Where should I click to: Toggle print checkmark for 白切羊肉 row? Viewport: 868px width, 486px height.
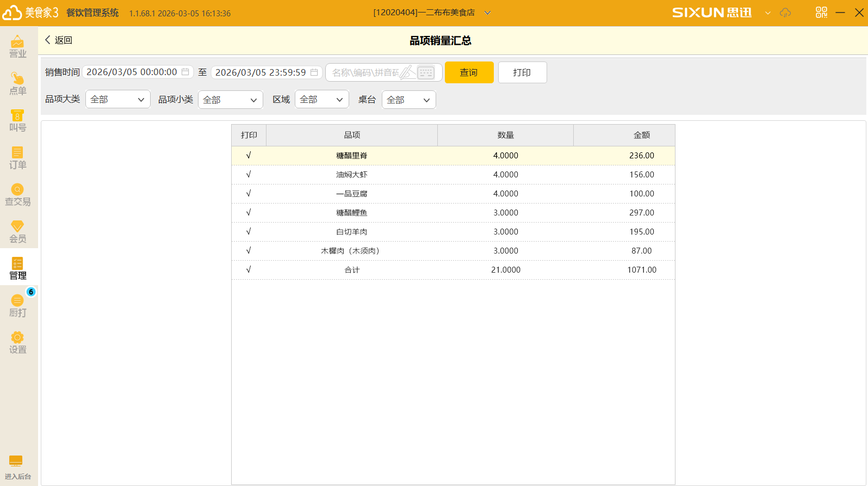[x=249, y=232]
